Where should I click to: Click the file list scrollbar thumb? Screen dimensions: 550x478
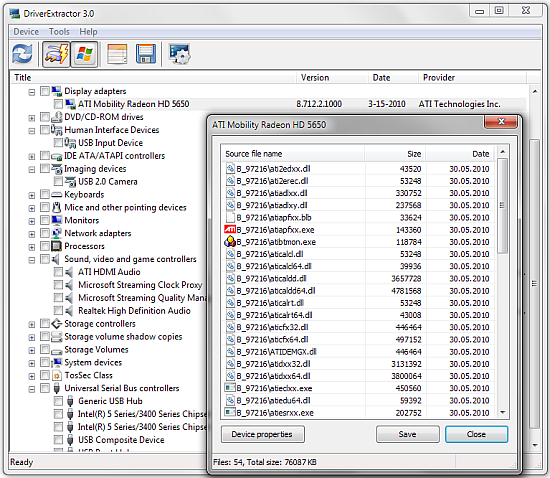(502, 206)
